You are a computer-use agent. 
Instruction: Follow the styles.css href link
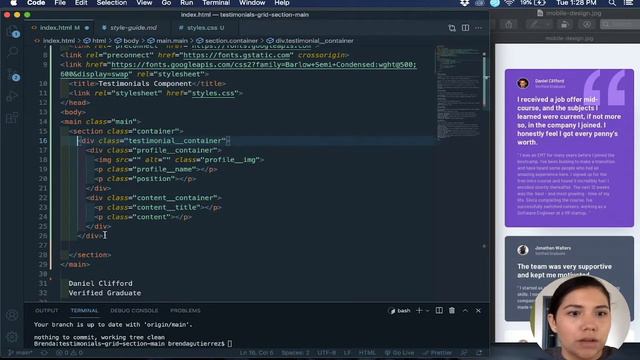click(x=213, y=93)
